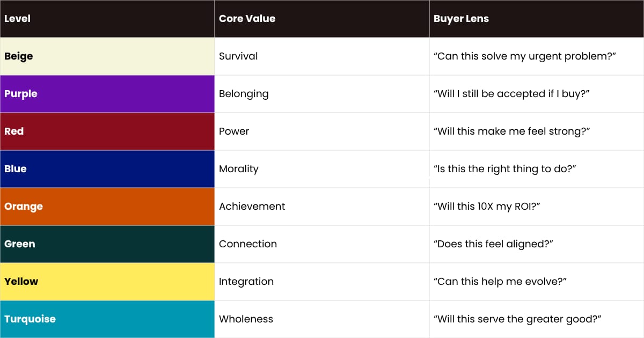
Task: Click the Purple level cell
Action: pos(107,94)
